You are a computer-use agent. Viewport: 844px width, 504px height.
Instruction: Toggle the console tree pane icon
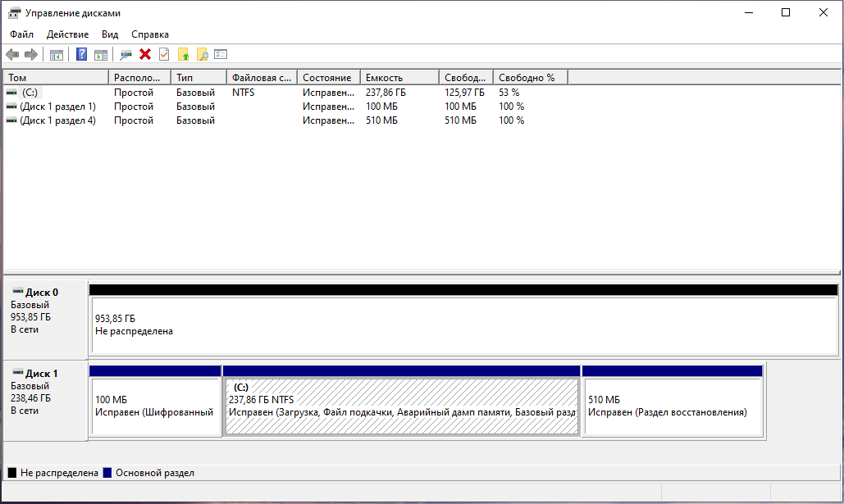coord(57,54)
